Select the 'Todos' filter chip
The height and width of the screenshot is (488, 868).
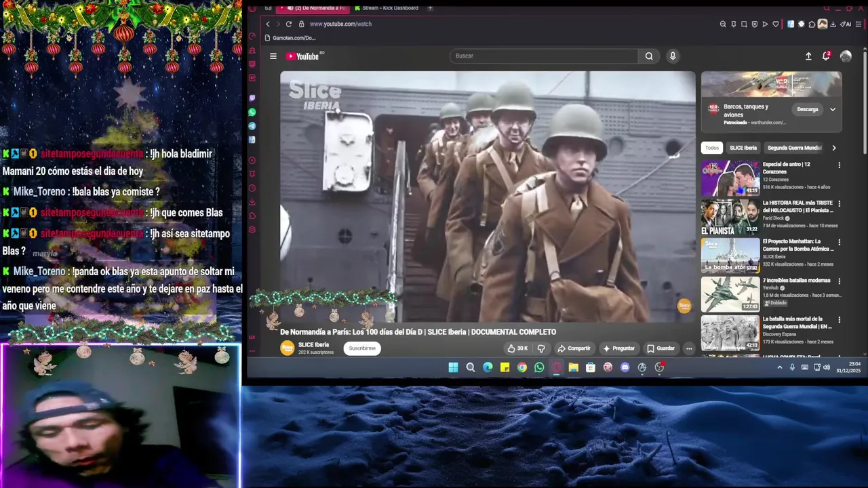[712, 148]
